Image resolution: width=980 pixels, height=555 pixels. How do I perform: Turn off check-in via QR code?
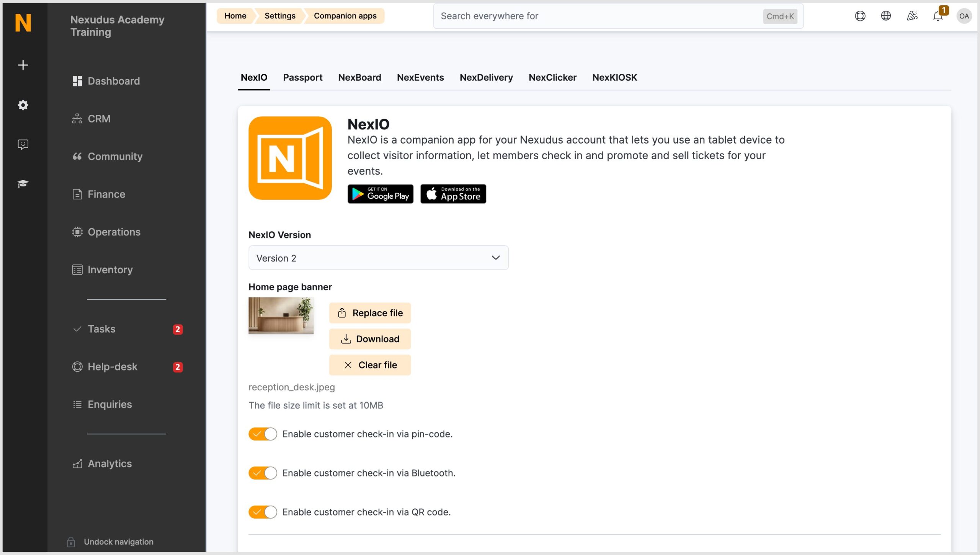[263, 512]
